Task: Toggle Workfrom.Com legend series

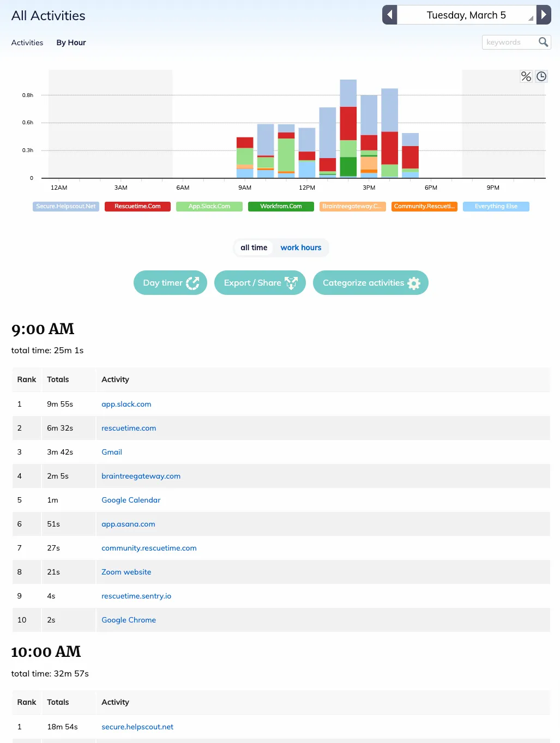Action: point(281,207)
